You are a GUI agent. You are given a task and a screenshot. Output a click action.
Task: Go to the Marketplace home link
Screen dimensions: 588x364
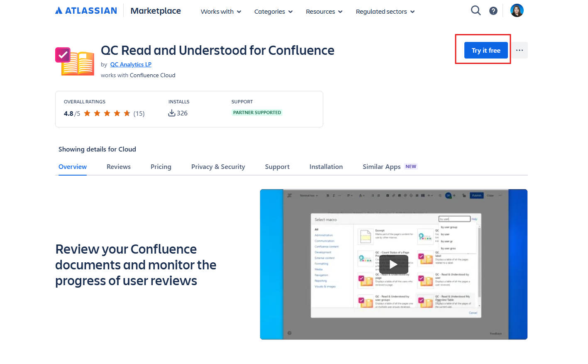156,11
